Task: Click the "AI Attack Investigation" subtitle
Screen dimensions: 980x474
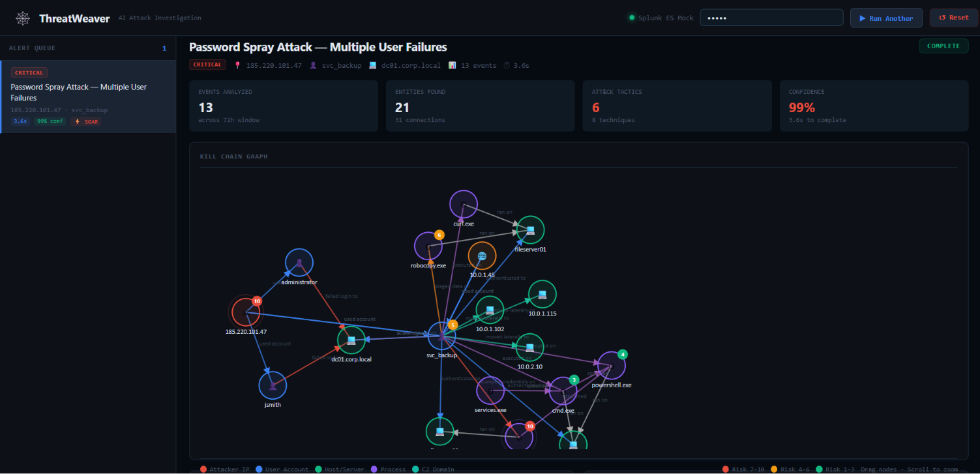Action: [x=160, y=18]
